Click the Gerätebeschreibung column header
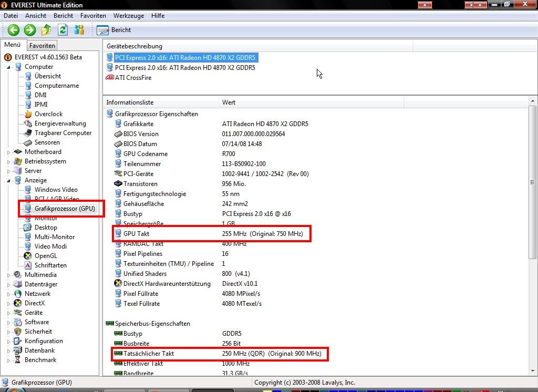 [x=257, y=46]
